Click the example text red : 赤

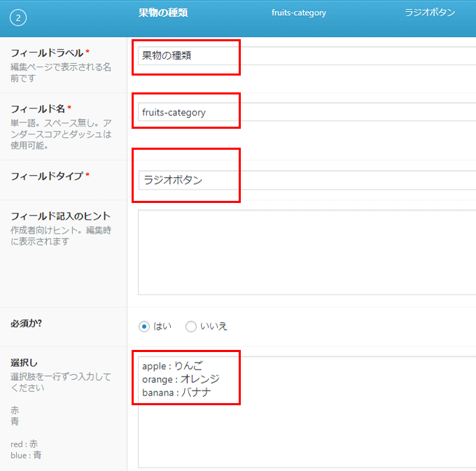(24, 444)
